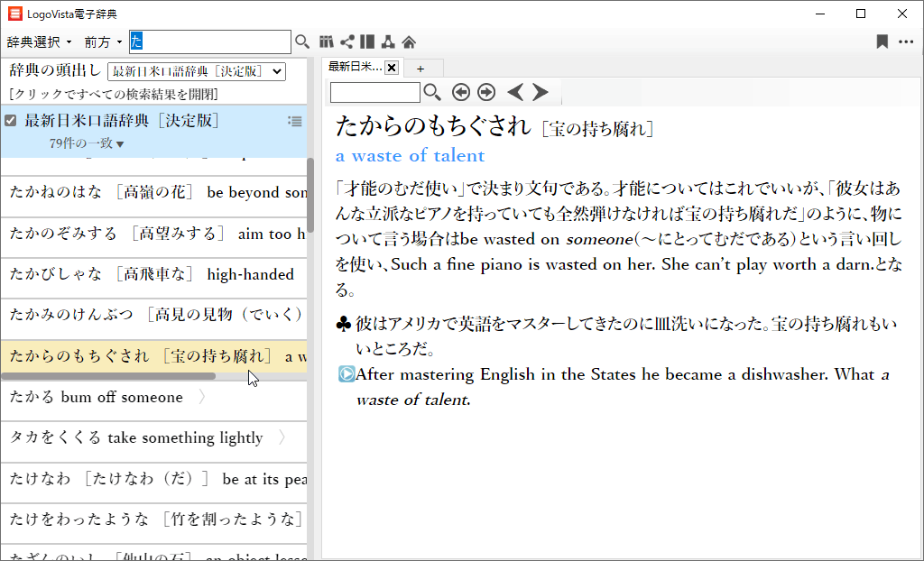Open the result list options icon
924x561 pixels.
(x=294, y=122)
